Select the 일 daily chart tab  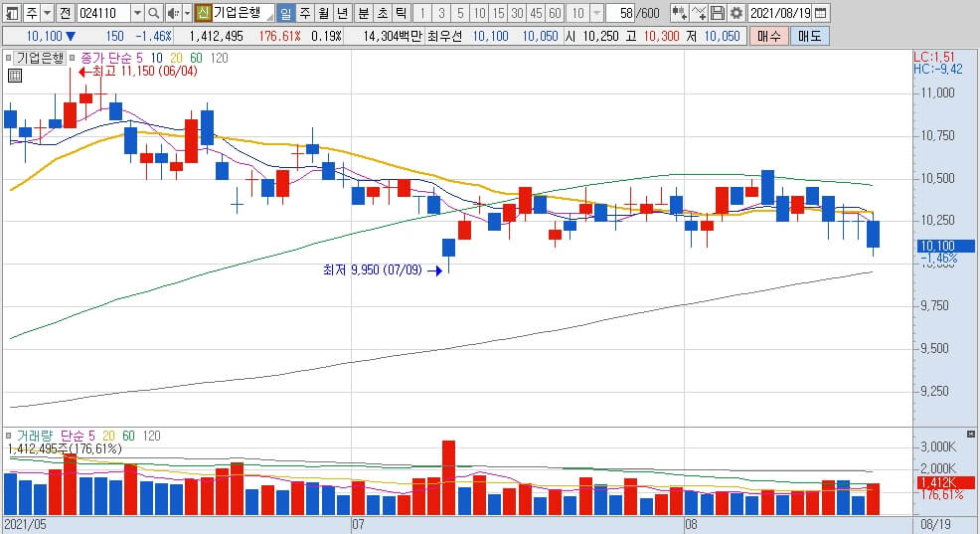coord(285,13)
